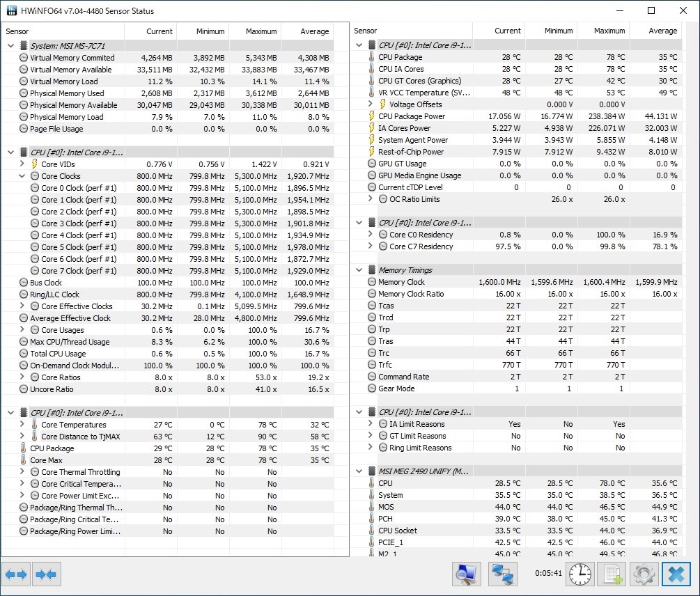
Task: Click the System Agent Power lightning icon
Action: pyautogui.click(x=371, y=140)
